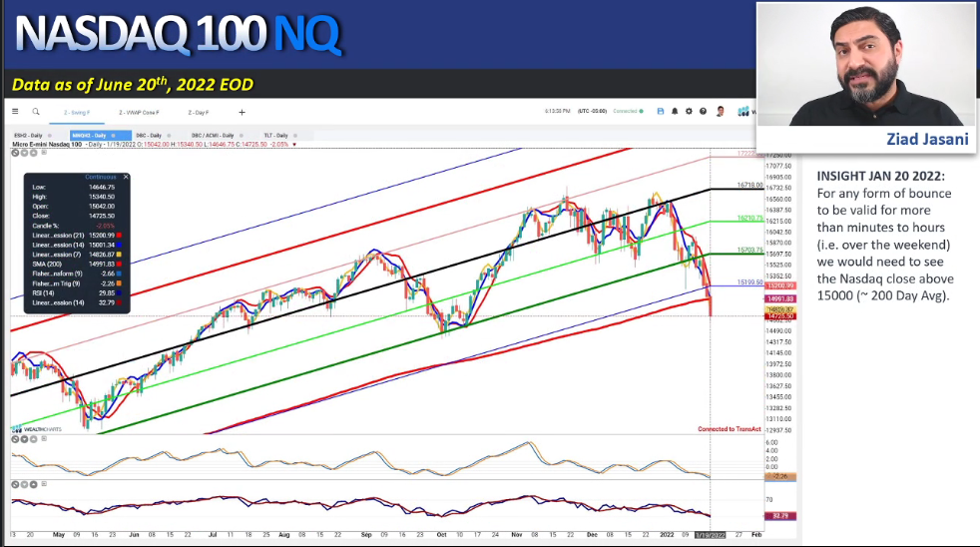This screenshot has width=980, height=547.
Task: Click the Connected status indicator
Action: click(628, 111)
